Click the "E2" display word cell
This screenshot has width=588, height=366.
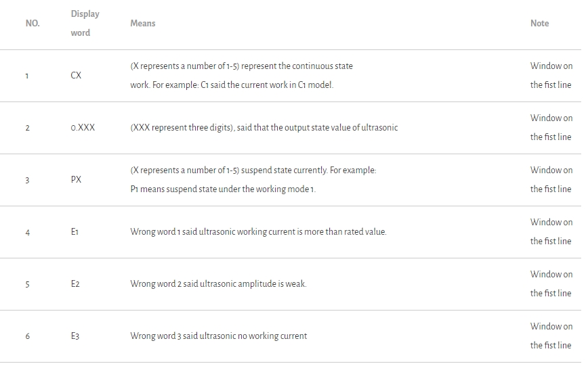[x=75, y=284]
